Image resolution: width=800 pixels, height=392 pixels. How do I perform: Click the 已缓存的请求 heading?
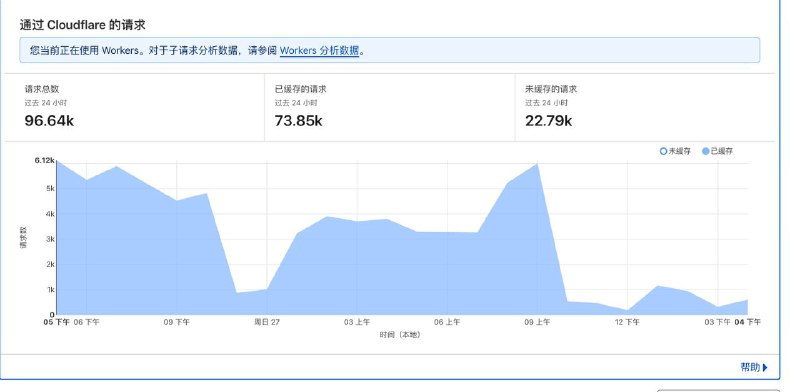pos(301,89)
